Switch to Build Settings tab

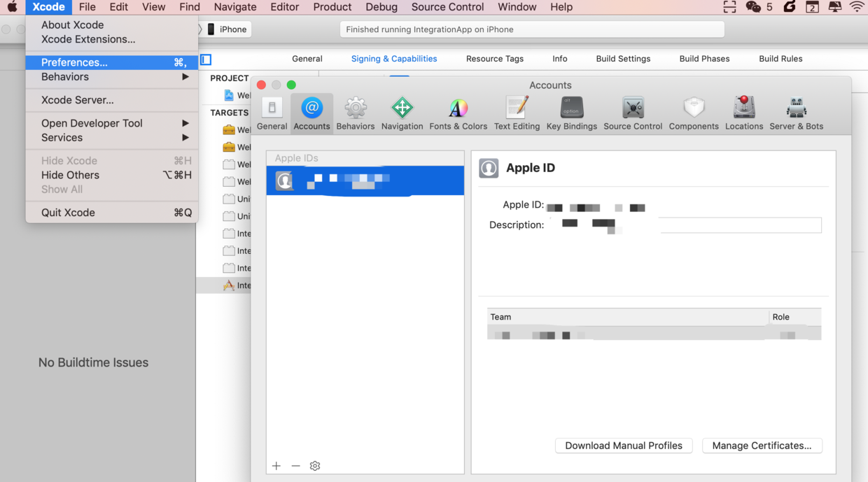tap(623, 59)
